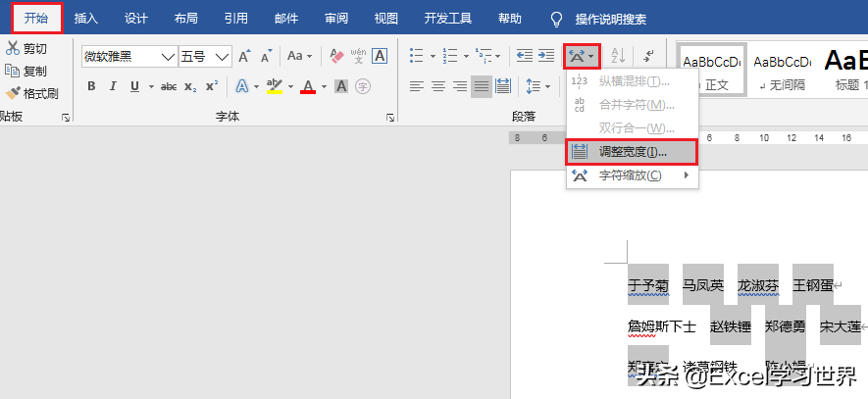The height and width of the screenshot is (399, 868).
Task: Open the phonetic guide (wén) tool
Action: [x=358, y=56]
